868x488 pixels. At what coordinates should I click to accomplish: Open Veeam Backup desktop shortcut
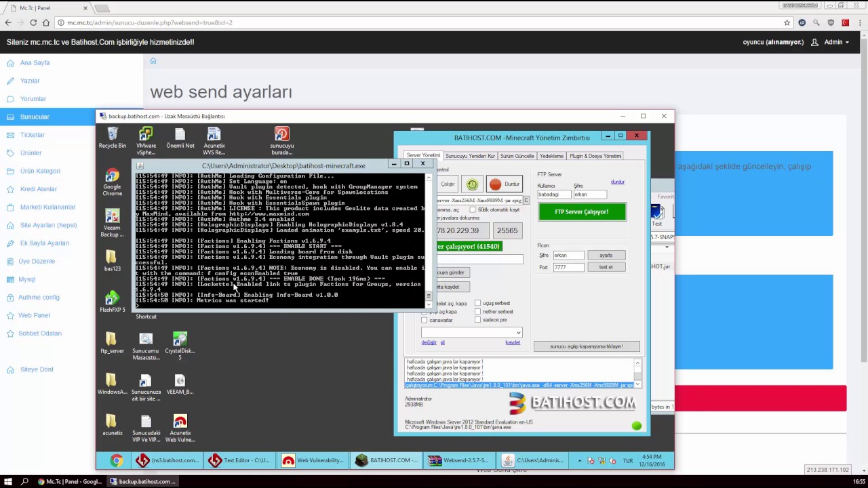pos(113,223)
